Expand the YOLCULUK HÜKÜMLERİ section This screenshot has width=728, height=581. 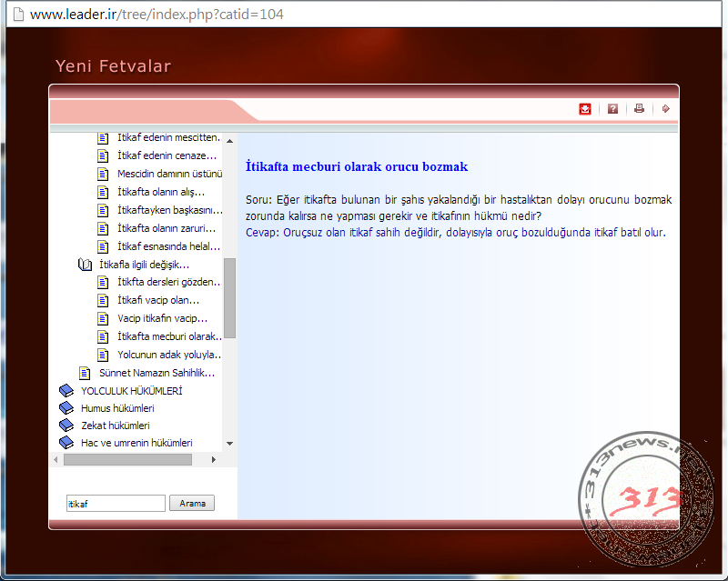click(x=131, y=391)
